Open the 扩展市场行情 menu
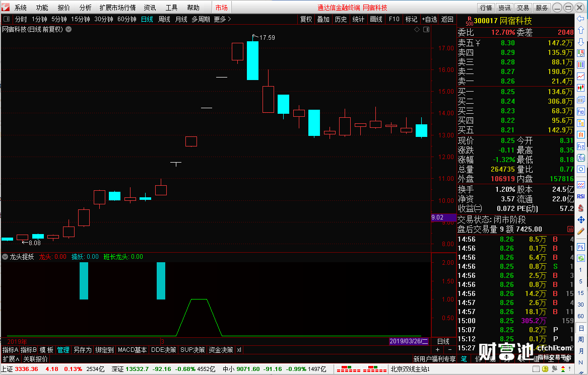This screenshot has width=588, height=375. tap(117, 8)
